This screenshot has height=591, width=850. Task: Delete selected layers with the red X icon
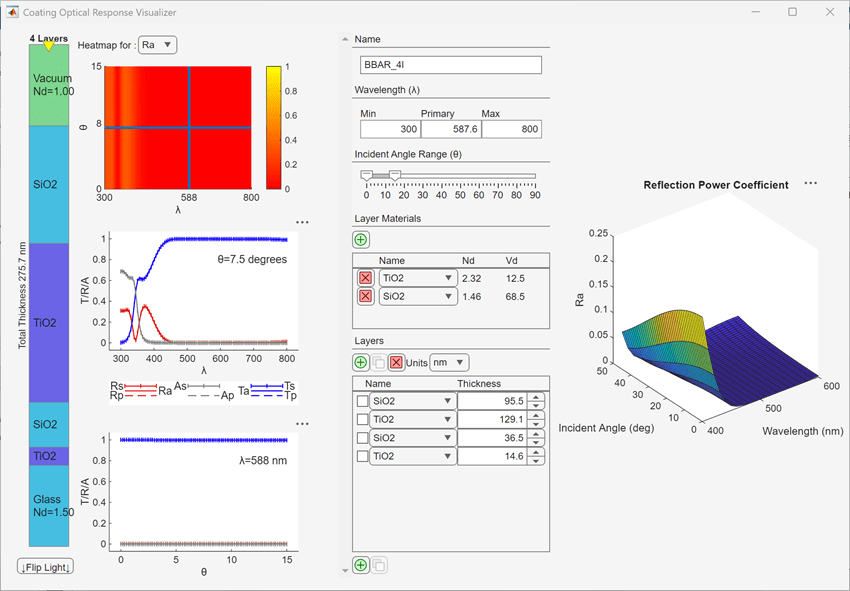(396, 362)
